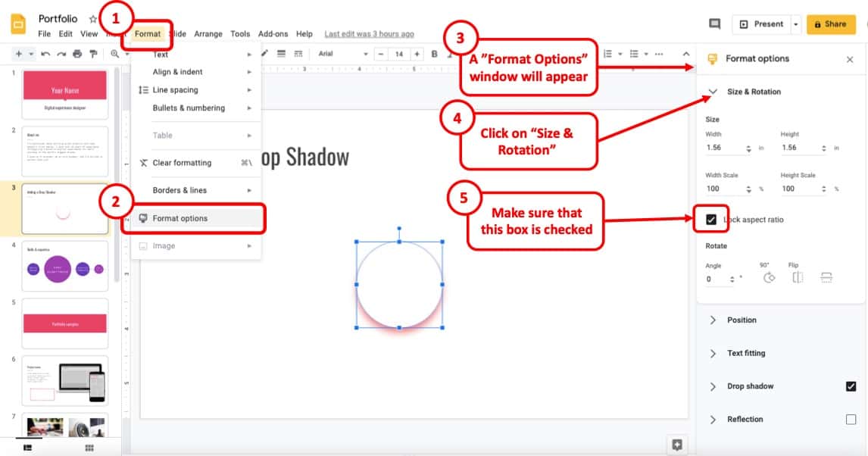
Task: Choose Clear formatting from the Format menu
Action: point(196,163)
